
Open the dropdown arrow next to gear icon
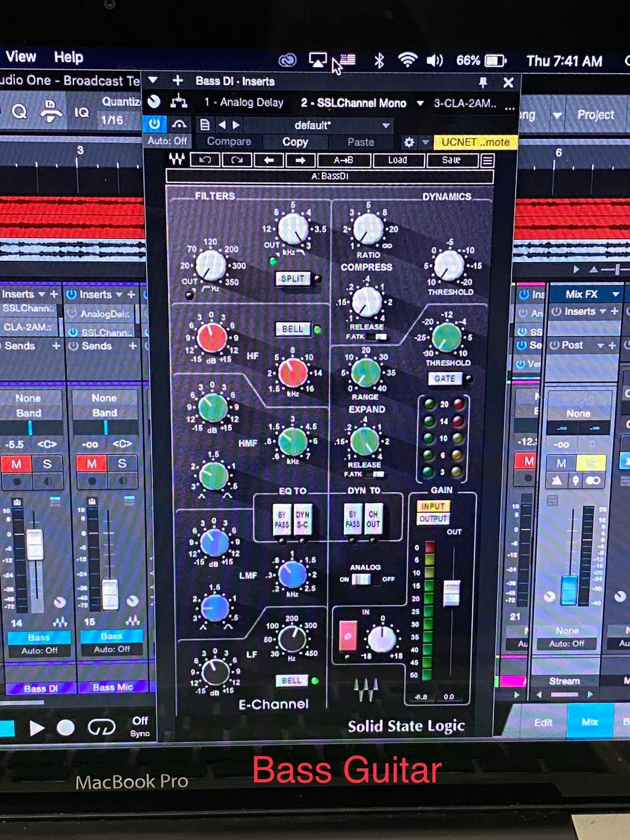point(425,142)
